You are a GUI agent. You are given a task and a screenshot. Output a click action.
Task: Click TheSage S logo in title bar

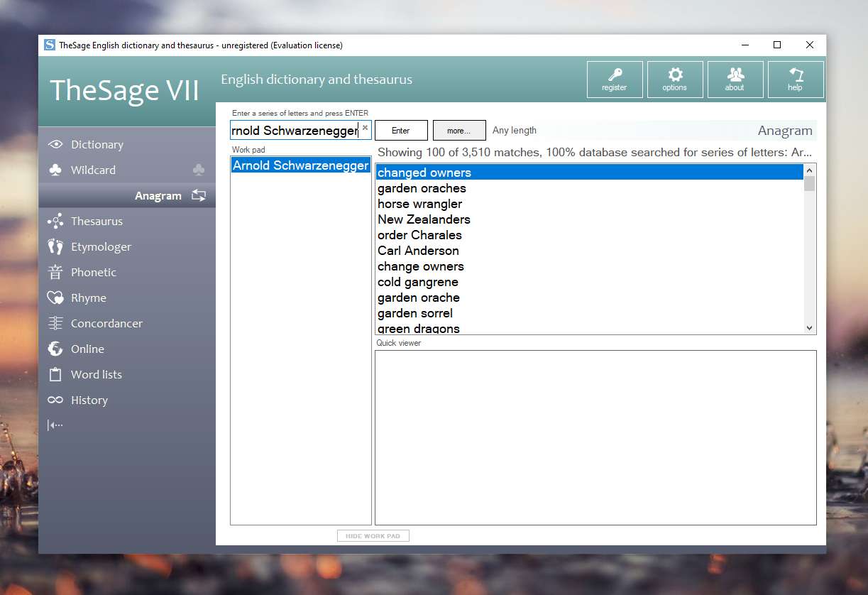50,45
